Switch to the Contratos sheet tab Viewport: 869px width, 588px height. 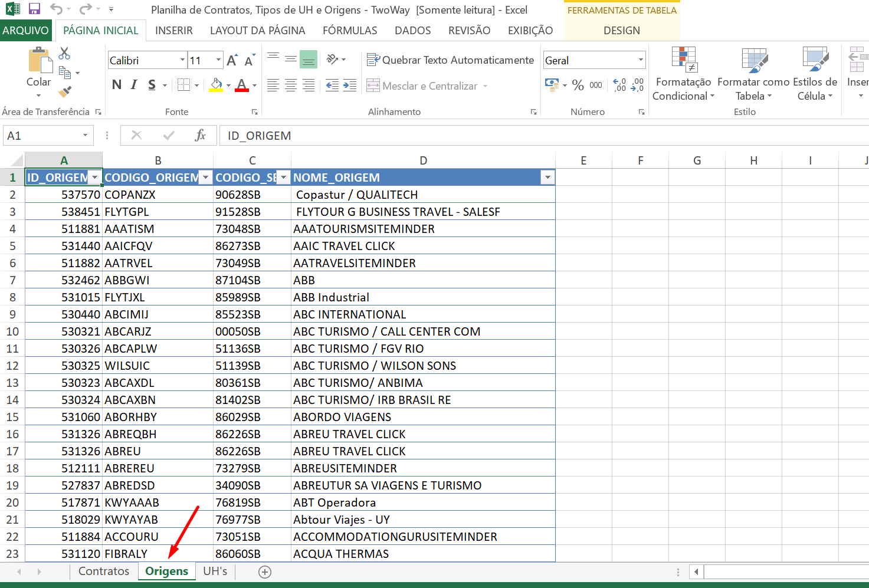pos(104,571)
